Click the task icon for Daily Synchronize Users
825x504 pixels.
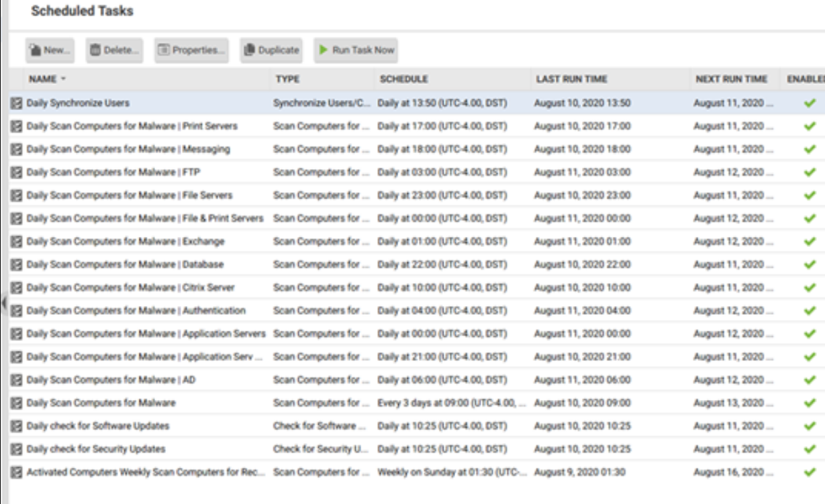pyautogui.click(x=17, y=103)
